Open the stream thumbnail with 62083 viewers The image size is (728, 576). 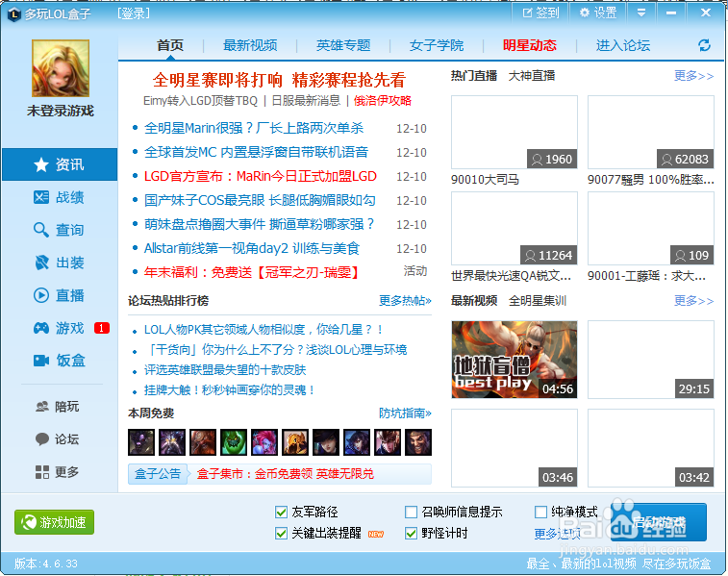[651, 133]
